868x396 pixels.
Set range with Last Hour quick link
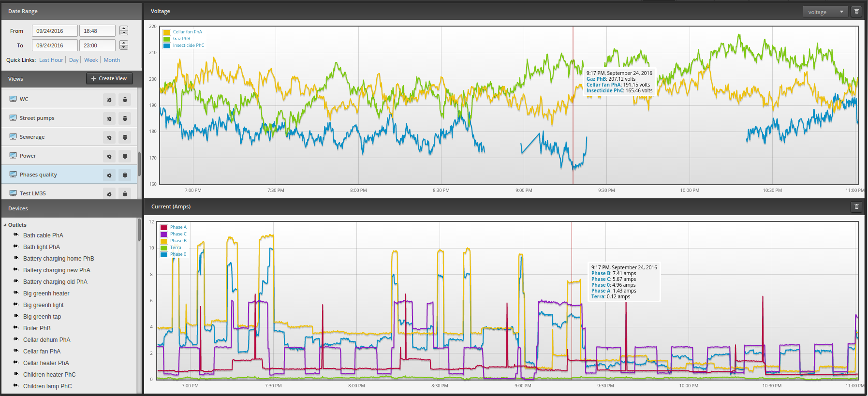pyautogui.click(x=51, y=60)
